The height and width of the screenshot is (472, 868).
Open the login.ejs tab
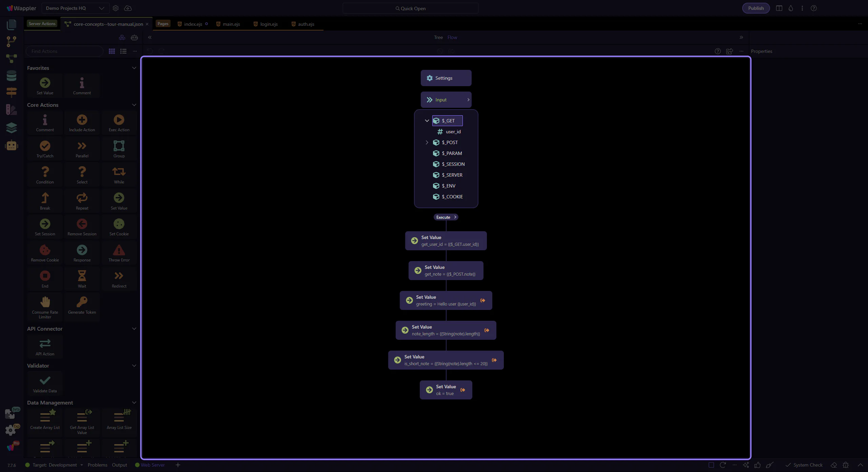coord(269,24)
